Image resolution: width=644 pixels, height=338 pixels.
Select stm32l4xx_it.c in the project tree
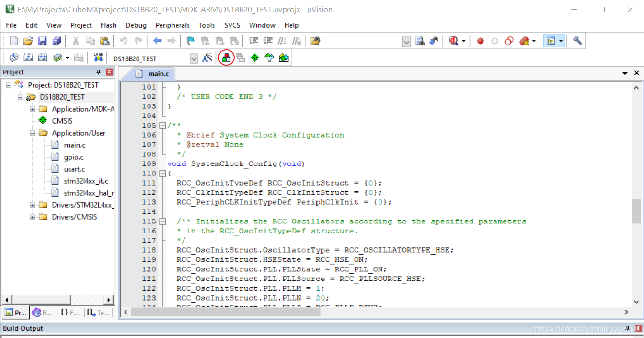[x=86, y=181]
